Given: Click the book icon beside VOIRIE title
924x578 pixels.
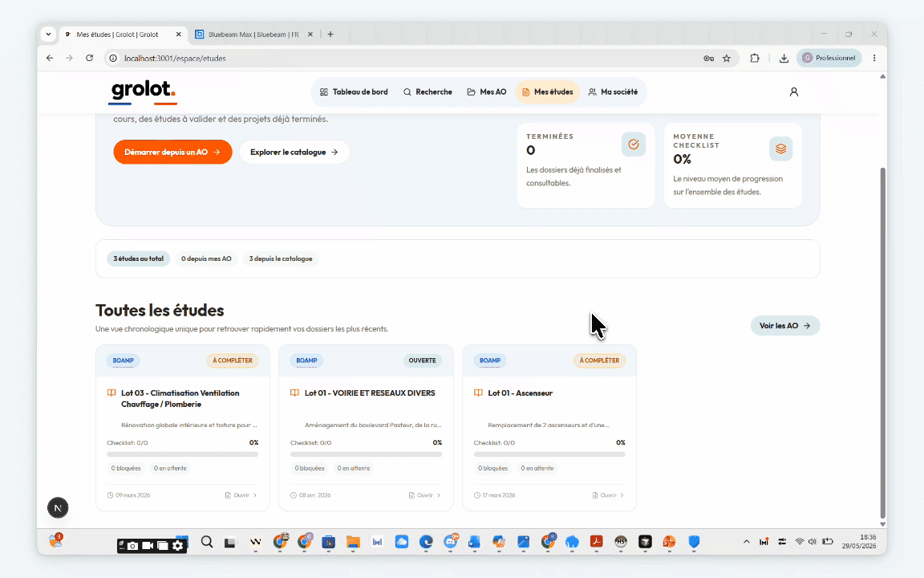Looking at the screenshot, I should point(294,393).
